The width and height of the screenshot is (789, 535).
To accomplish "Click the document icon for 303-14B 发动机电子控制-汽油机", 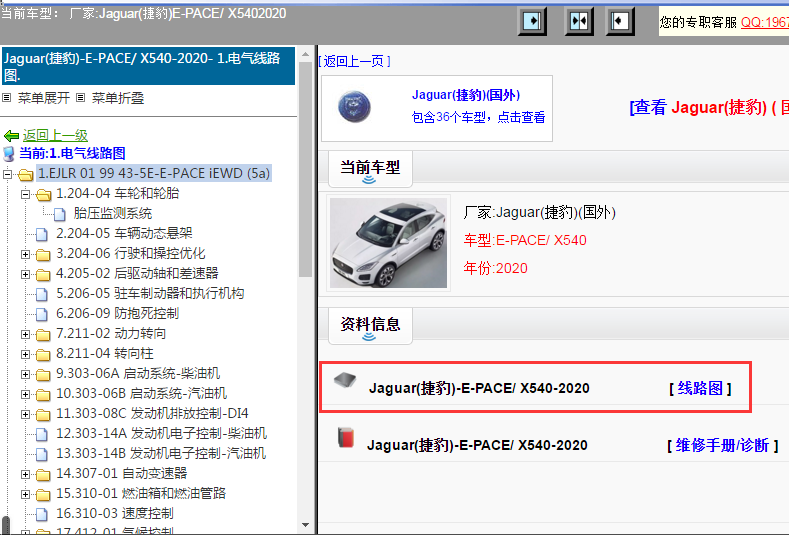I will pyautogui.click(x=42, y=454).
